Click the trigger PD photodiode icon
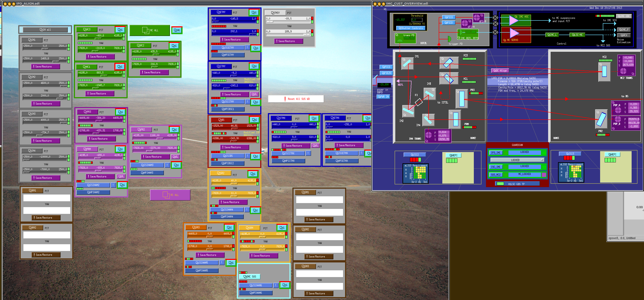644x300 pixels. point(449,39)
